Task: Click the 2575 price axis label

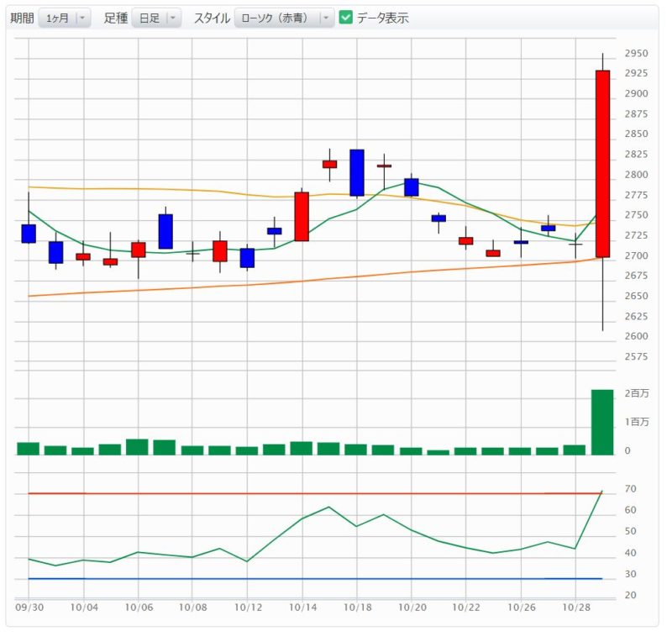Action: pyautogui.click(x=636, y=357)
